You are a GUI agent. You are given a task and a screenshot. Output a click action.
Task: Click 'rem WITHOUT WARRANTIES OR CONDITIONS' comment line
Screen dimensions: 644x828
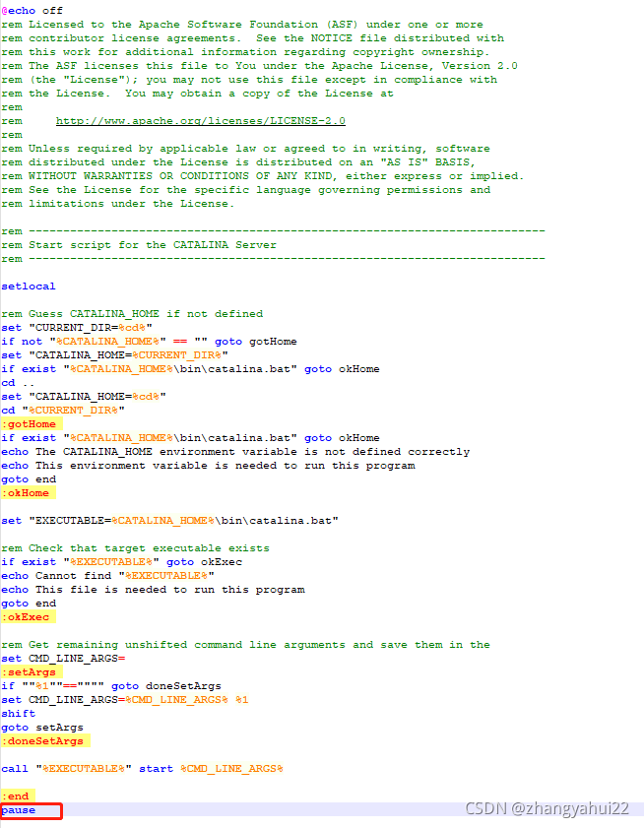coord(263,176)
